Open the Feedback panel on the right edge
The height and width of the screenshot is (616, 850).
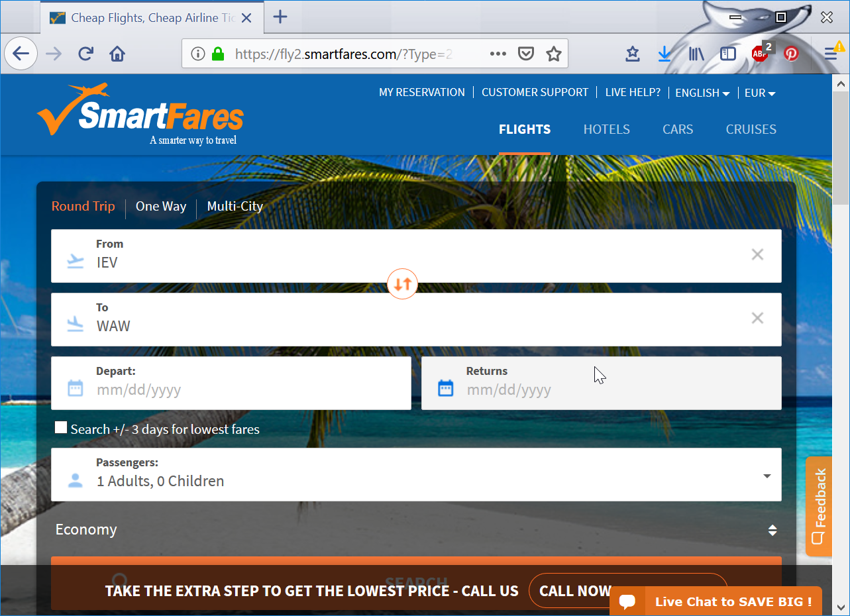tap(819, 507)
